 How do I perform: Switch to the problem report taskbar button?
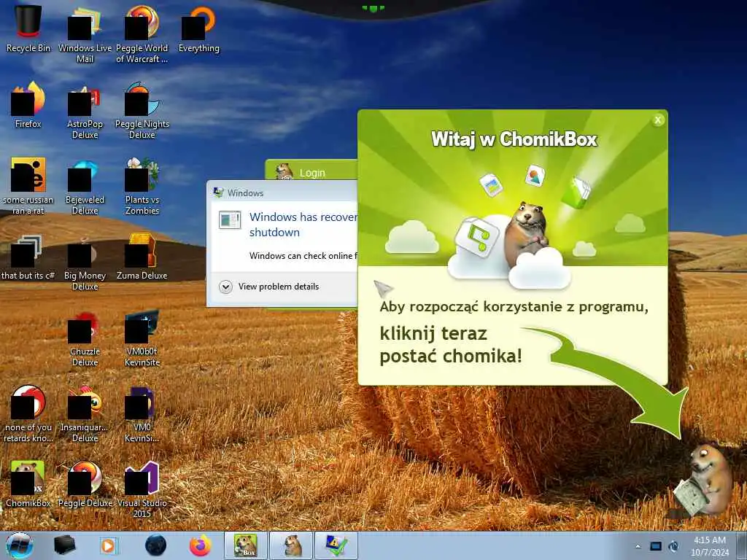pyautogui.click(x=336, y=545)
